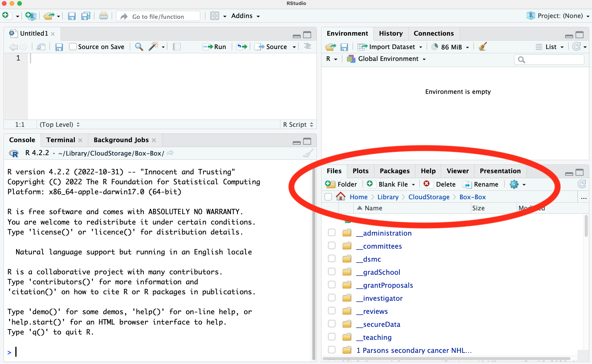Image resolution: width=592 pixels, height=364 pixels.
Task: Switch to the Terminal tab
Action: point(61,140)
